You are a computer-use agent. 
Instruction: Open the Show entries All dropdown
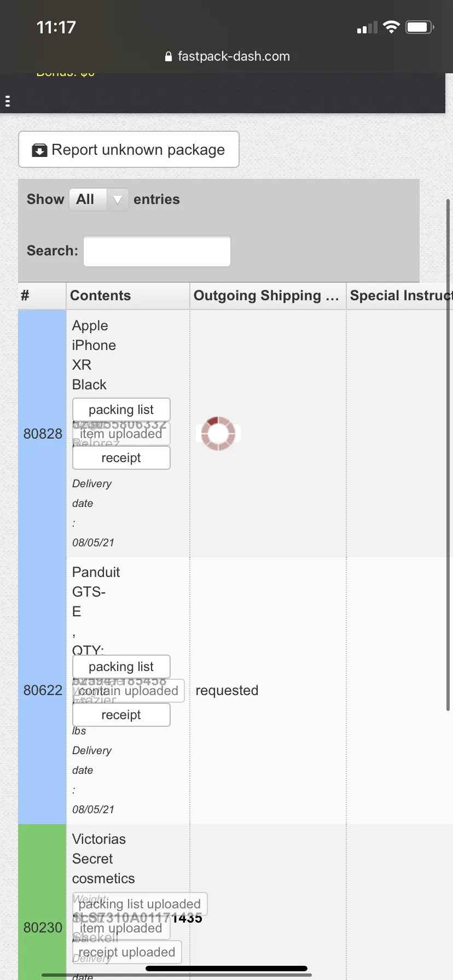[99, 200]
